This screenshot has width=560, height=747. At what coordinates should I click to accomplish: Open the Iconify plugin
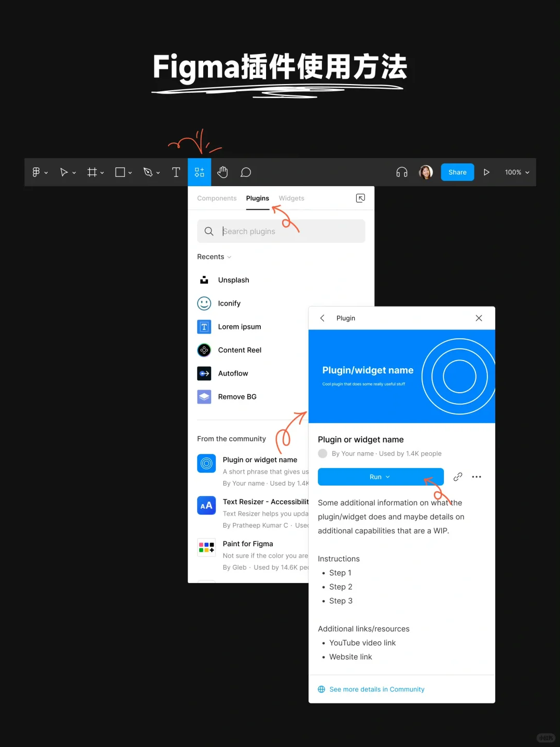(x=229, y=303)
